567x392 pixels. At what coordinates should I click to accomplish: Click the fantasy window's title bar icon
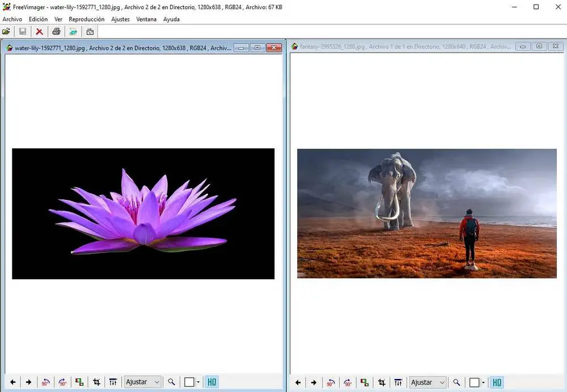click(295, 46)
